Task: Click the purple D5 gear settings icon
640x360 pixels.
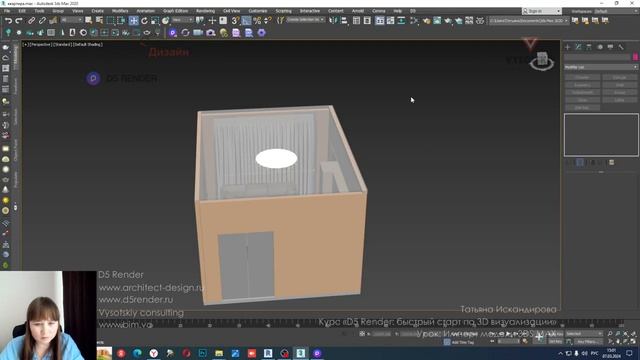Action: click(x=262, y=33)
